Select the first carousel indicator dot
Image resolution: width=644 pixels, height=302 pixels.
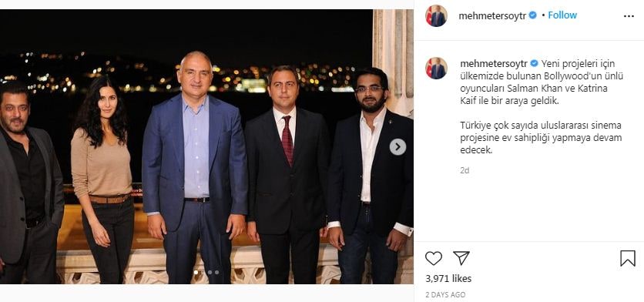point(196,272)
